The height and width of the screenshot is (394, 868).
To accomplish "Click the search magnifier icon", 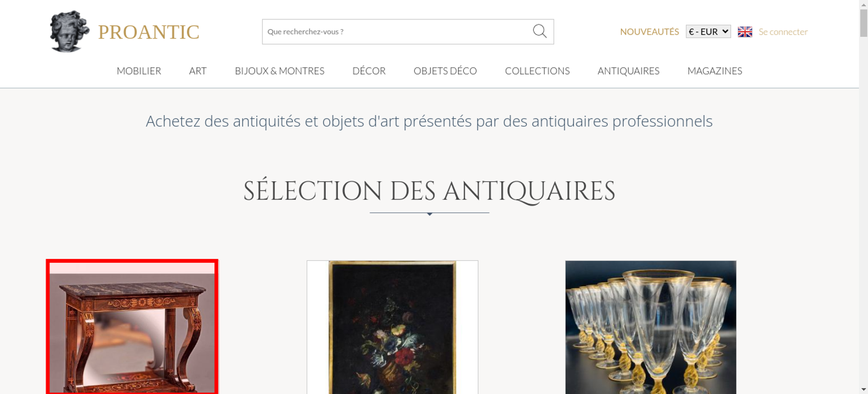I will 539,31.
